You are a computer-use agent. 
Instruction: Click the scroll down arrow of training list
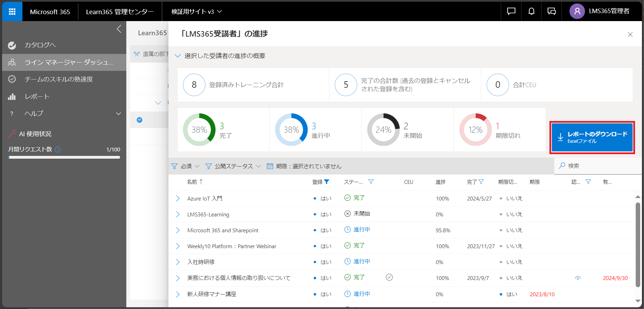click(x=637, y=301)
